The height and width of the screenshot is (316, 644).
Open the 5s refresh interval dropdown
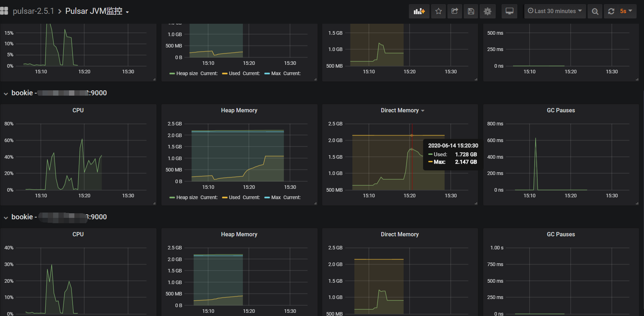click(x=626, y=11)
